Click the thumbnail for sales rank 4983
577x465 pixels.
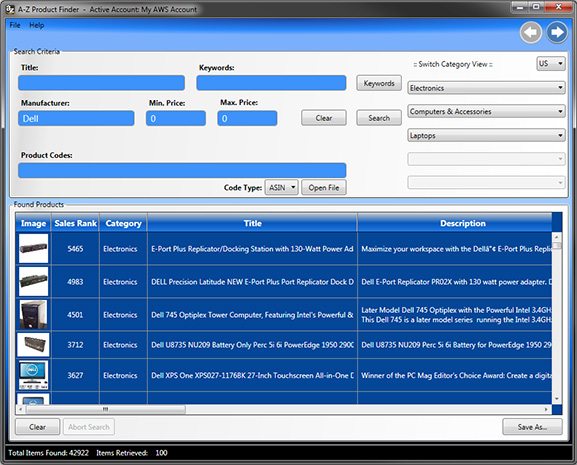(x=33, y=282)
